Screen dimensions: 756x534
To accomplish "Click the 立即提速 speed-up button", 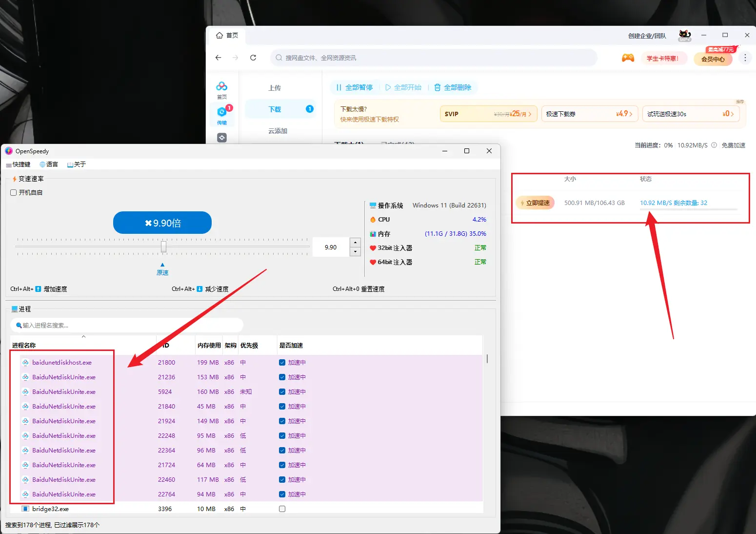I will pyautogui.click(x=535, y=203).
